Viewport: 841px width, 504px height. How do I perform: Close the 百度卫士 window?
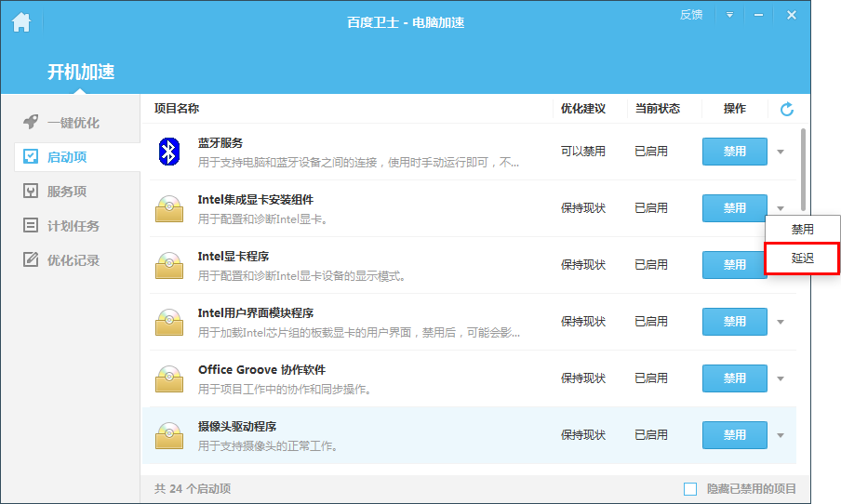(x=791, y=15)
